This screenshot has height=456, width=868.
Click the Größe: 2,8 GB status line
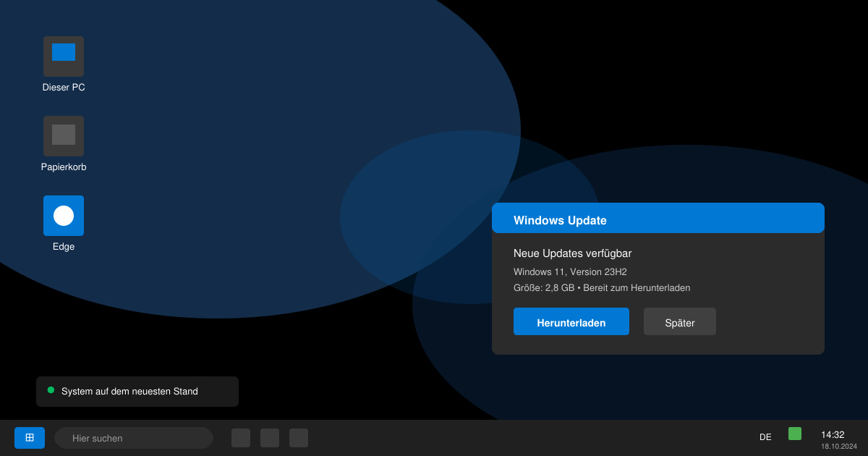pos(602,288)
